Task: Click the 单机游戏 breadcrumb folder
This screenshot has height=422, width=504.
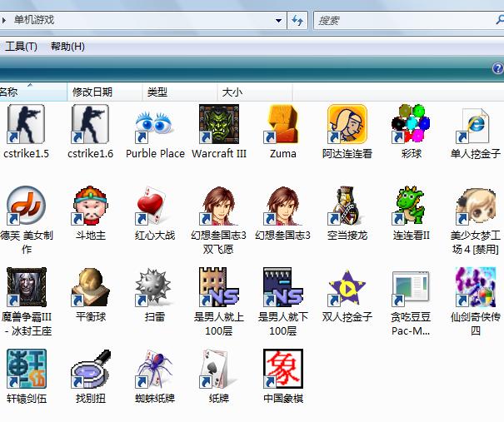Action: point(34,20)
